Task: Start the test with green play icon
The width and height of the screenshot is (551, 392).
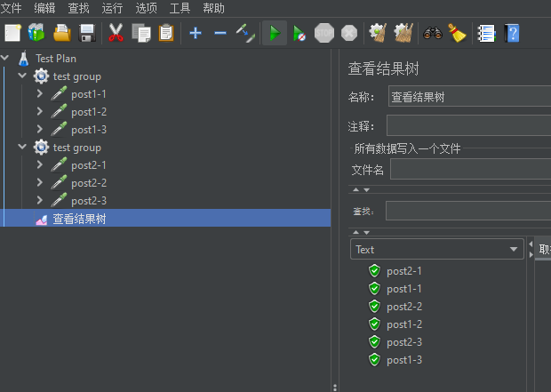Action: pos(275,33)
